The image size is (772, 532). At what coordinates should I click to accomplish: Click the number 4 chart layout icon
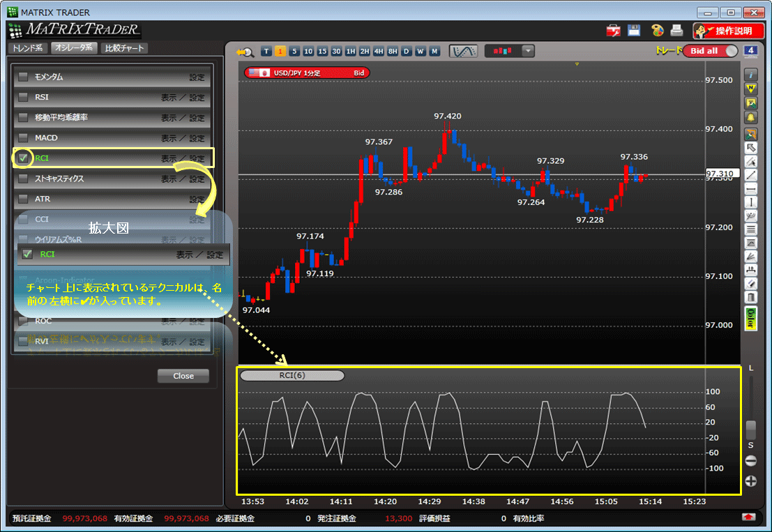click(750, 51)
